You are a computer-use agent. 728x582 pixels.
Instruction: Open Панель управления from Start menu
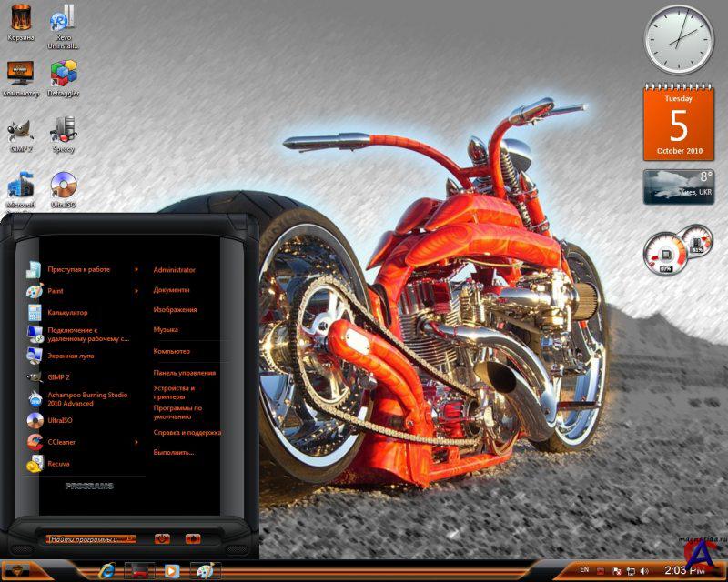click(185, 373)
